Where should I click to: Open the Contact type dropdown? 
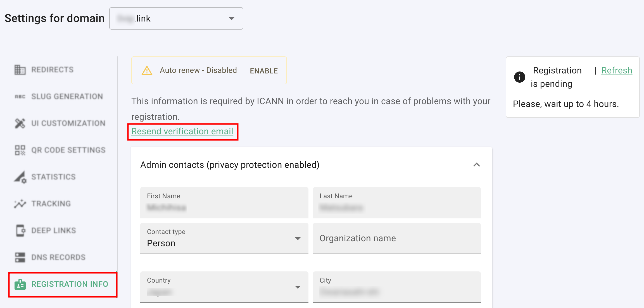tap(224, 238)
